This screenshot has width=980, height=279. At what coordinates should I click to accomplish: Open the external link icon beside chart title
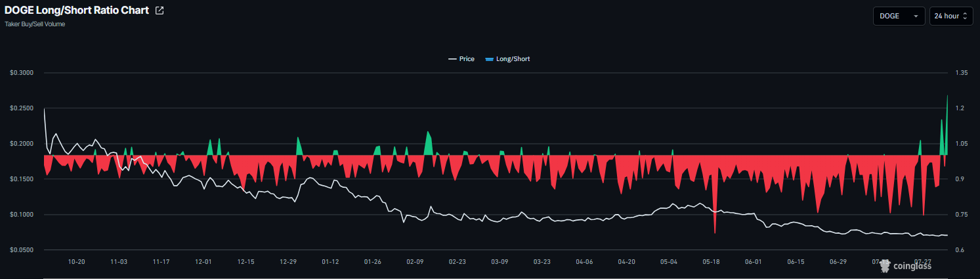point(160,11)
